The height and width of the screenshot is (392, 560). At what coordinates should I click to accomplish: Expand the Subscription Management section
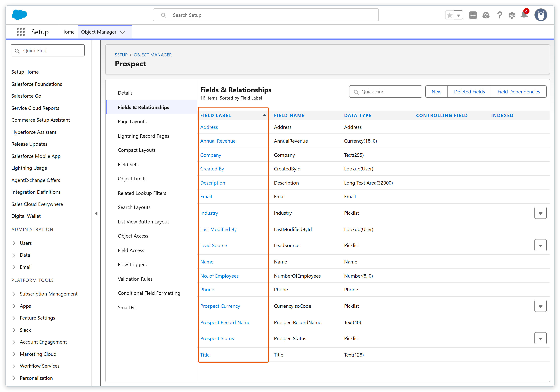point(14,294)
